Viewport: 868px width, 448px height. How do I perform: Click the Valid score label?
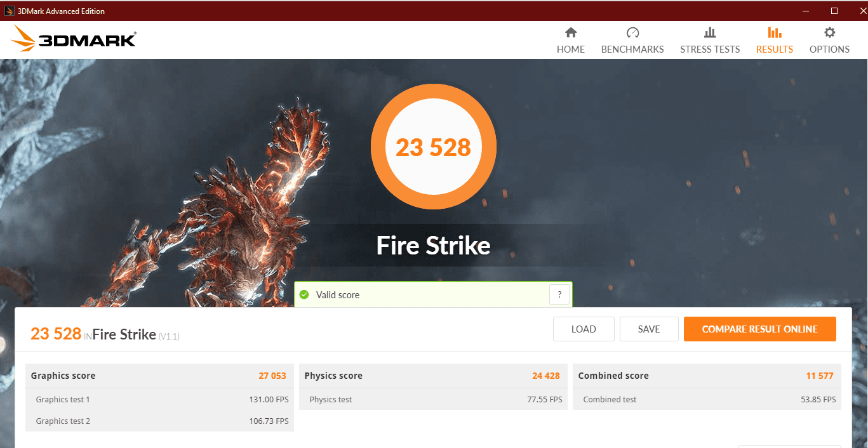click(x=338, y=295)
